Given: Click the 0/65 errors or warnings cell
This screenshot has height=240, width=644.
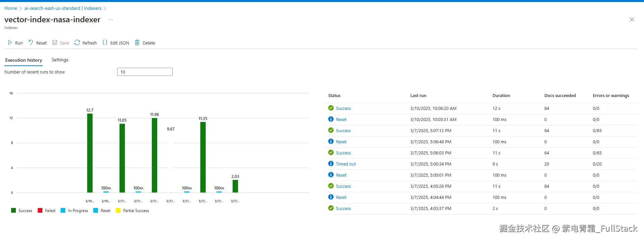Looking at the screenshot, I should 597,153.
